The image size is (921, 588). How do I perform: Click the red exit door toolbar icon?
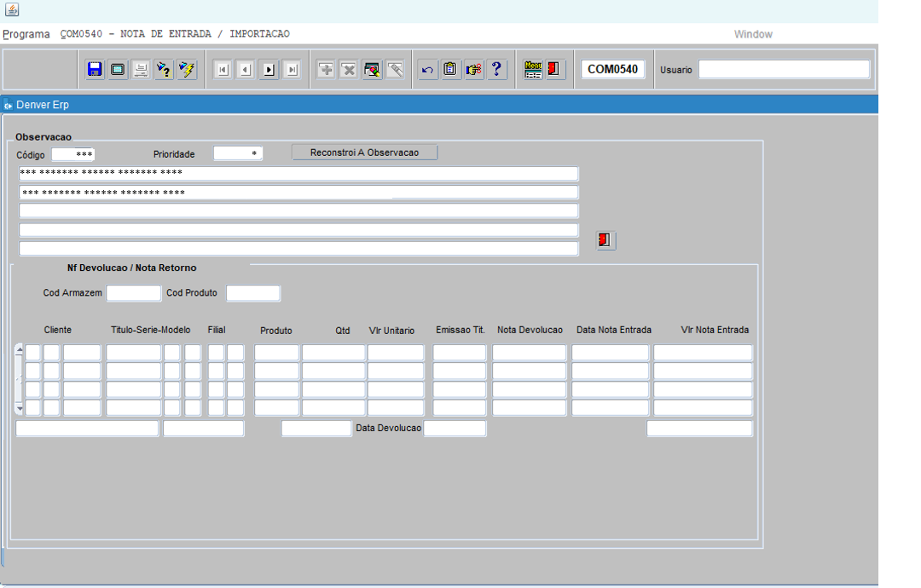point(555,70)
